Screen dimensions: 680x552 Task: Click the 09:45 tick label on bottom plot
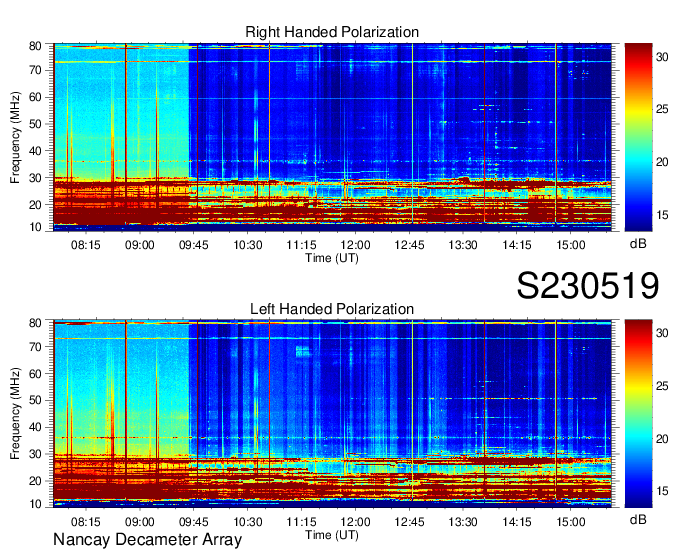tap(193, 522)
